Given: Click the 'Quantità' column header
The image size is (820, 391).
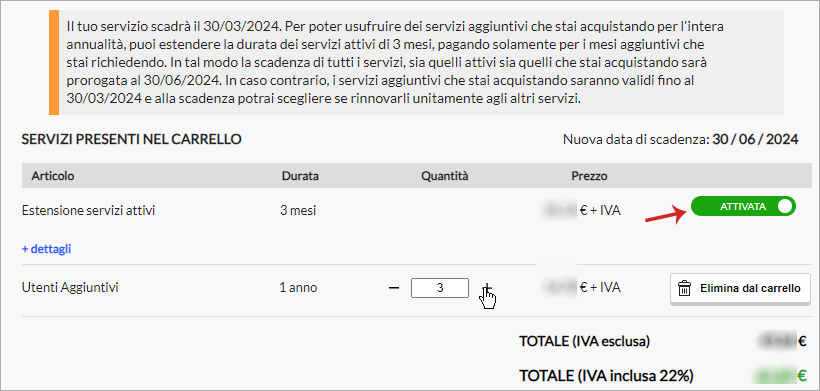Looking at the screenshot, I should (x=445, y=176).
